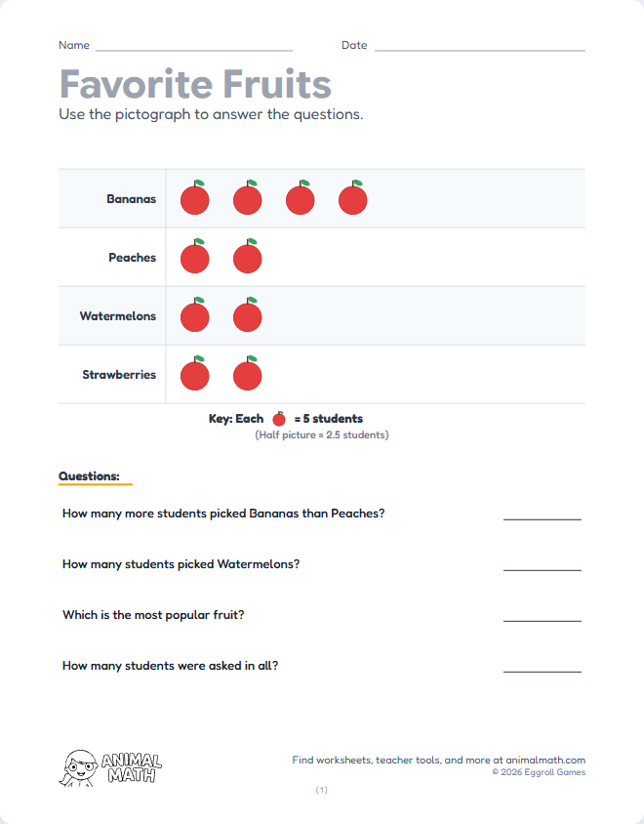Click the second apple in the Strawberries row
The width and height of the screenshot is (644, 824).
pos(248,375)
